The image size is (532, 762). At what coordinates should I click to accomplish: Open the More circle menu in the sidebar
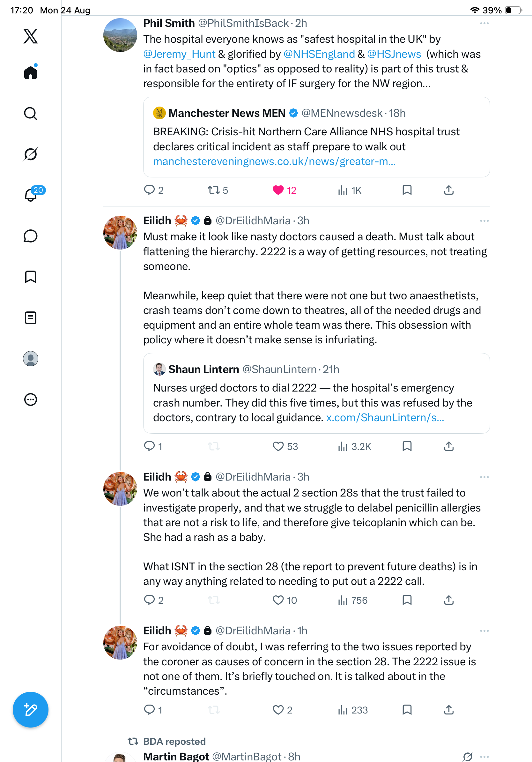31,400
